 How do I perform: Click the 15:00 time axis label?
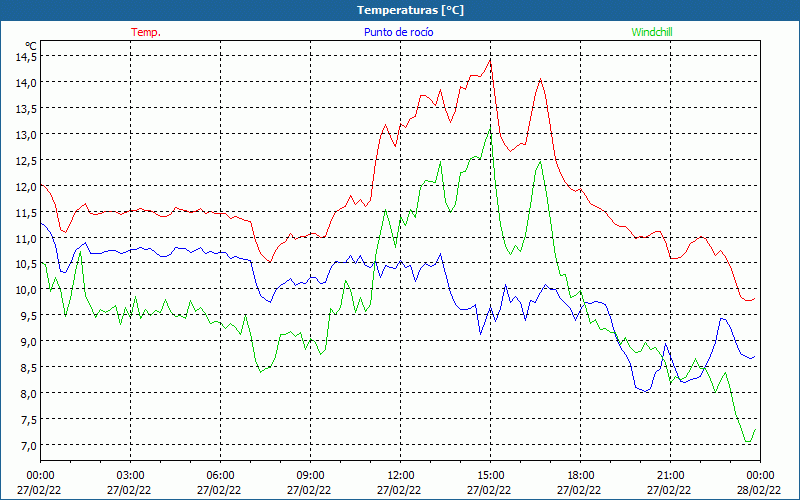[x=490, y=475]
